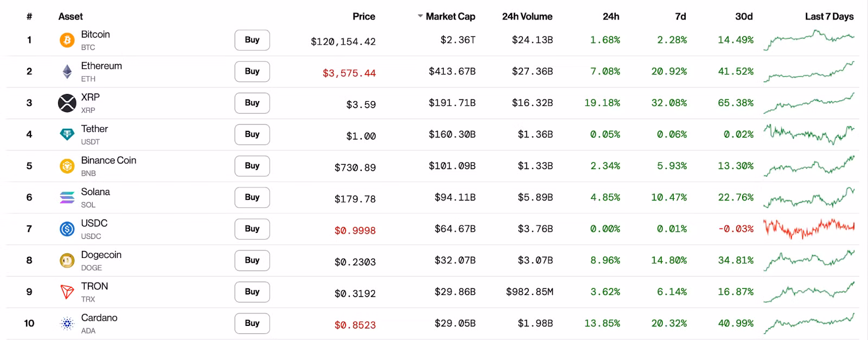The height and width of the screenshot is (340, 868).
Task: Sort table by 24h Volume header
Action: click(x=527, y=16)
